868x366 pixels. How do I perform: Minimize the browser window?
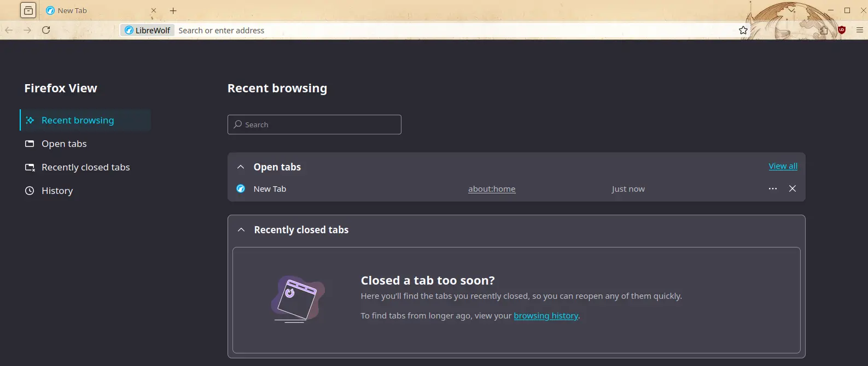pyautogui.click(x=831, y=10)
